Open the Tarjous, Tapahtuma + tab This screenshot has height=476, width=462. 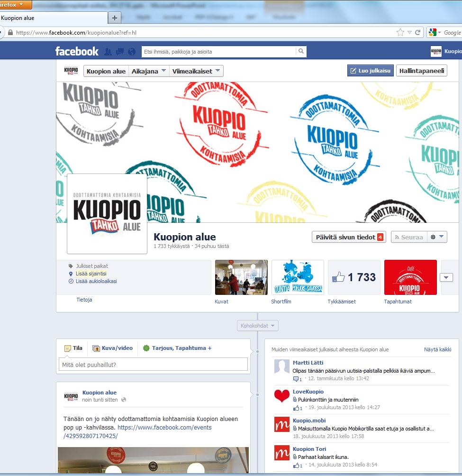(177, 348)
